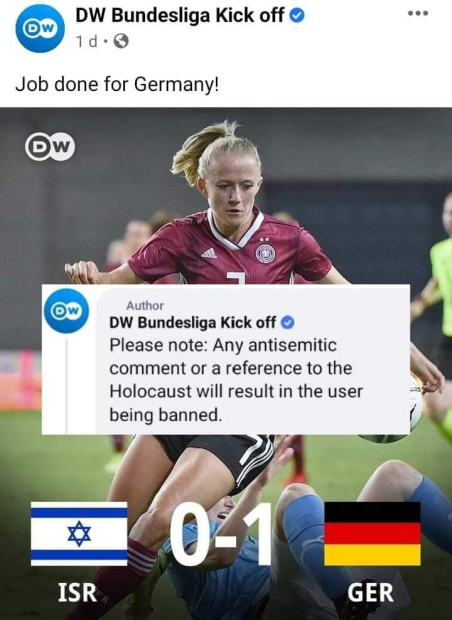Click the 0-1 score text

click(222, 534)
